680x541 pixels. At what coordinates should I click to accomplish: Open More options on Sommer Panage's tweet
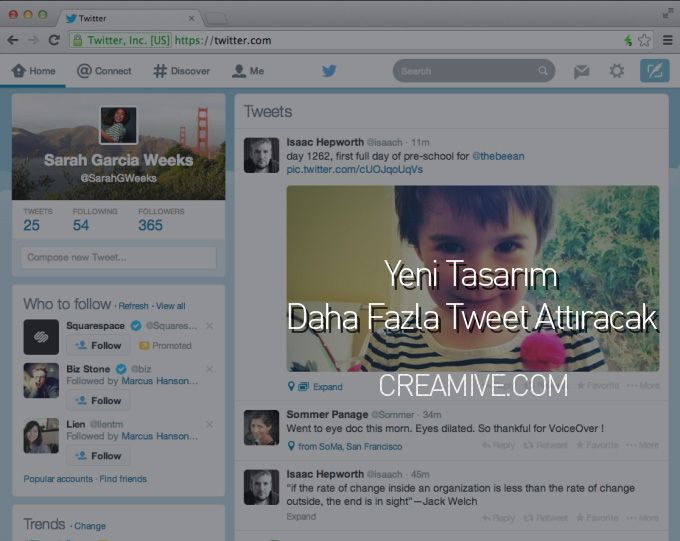click(x=643, y=445)
